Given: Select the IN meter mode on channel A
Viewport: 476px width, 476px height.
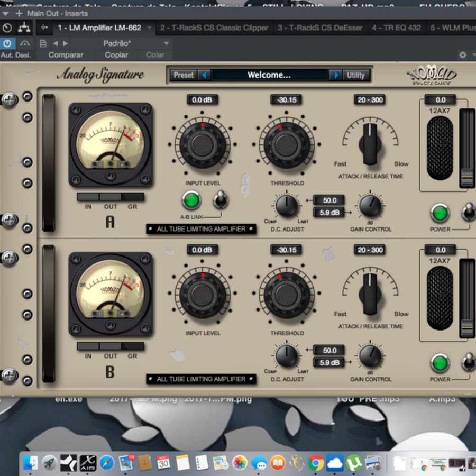Looking at the screenshot, I should click(x=88, y=197).
